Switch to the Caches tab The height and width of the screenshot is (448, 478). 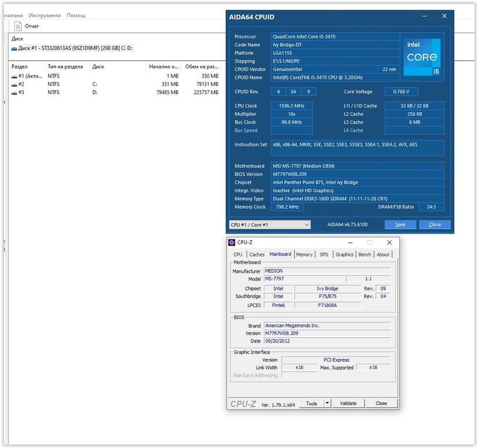tap(257, 254)
